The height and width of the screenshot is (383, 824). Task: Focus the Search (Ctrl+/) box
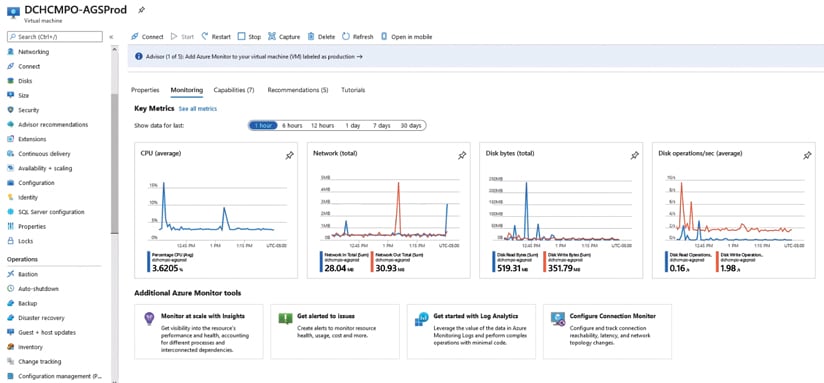click(x=55, y=37)
